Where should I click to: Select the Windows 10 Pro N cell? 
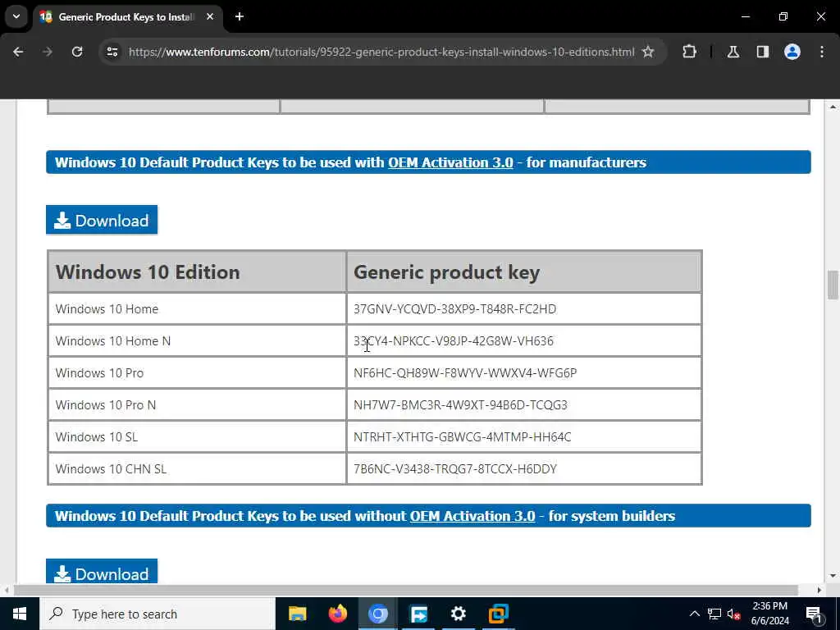coord(197,405)
